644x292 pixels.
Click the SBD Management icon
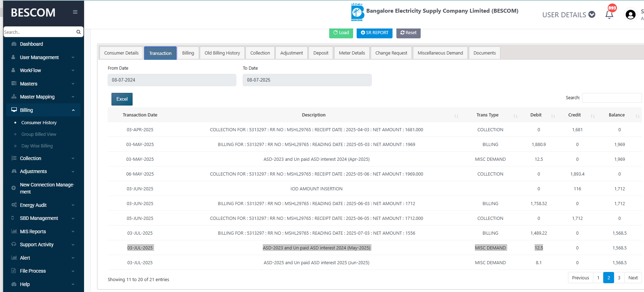(x=13, y=218)
